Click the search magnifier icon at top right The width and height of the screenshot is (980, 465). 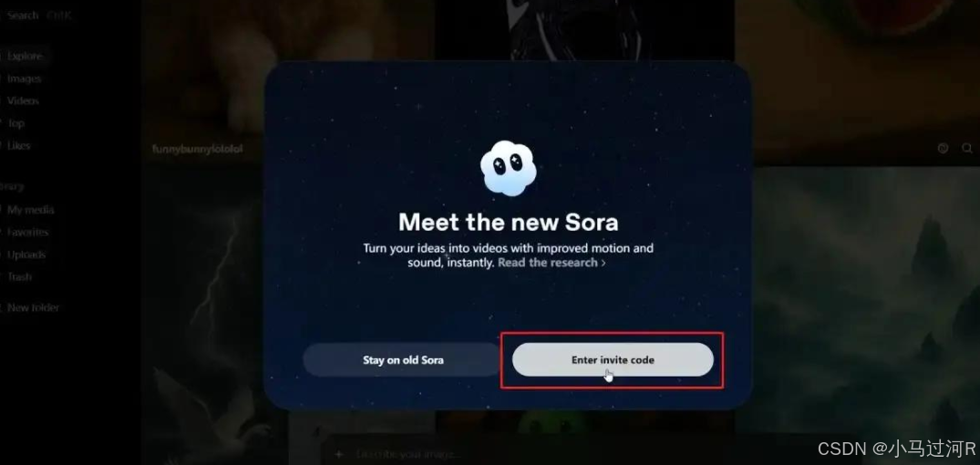coord(966,148)
